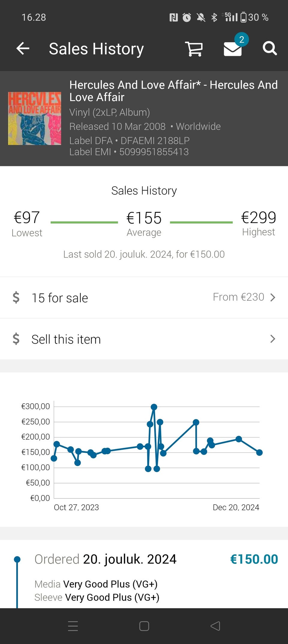Screen dimensions: 288x644
Task: Select the last chart data point
Action: pos(259,453)
